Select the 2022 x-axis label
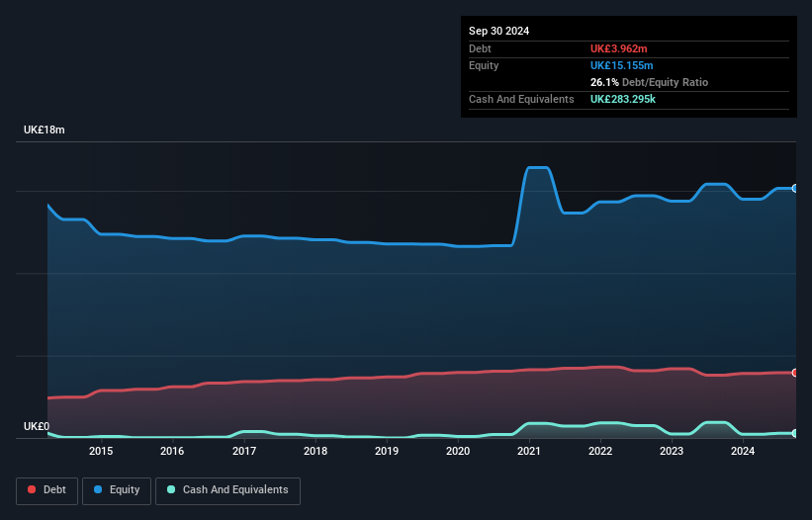The width and height of the screenshot is (812, 520). 600,451
